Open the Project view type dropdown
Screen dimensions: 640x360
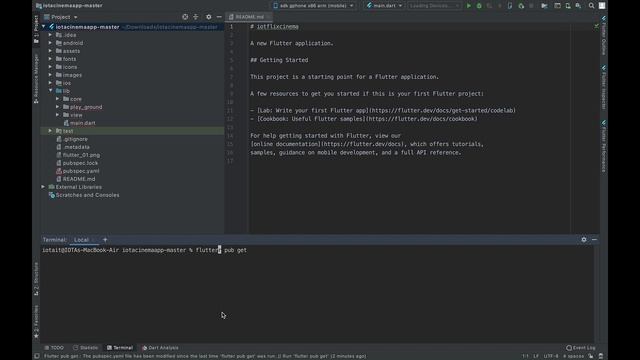click(61, 17)
